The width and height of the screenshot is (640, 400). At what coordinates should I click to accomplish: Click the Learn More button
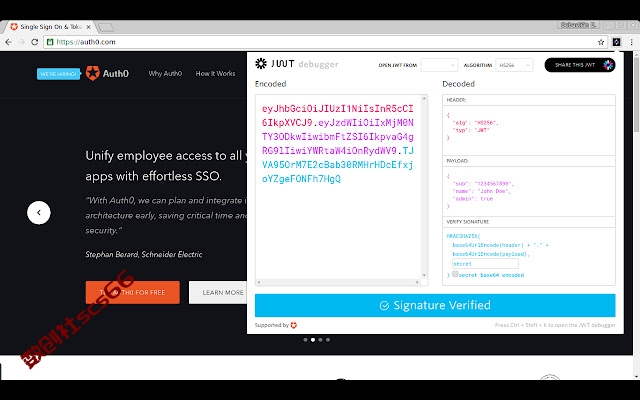(218, 292)
